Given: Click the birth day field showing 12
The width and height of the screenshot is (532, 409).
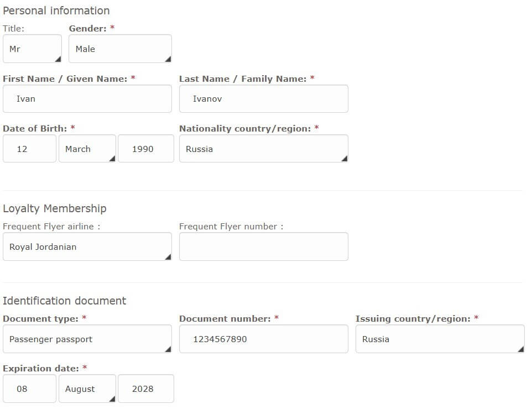Looking at the screenshot, I should click(x=29, y=149).
